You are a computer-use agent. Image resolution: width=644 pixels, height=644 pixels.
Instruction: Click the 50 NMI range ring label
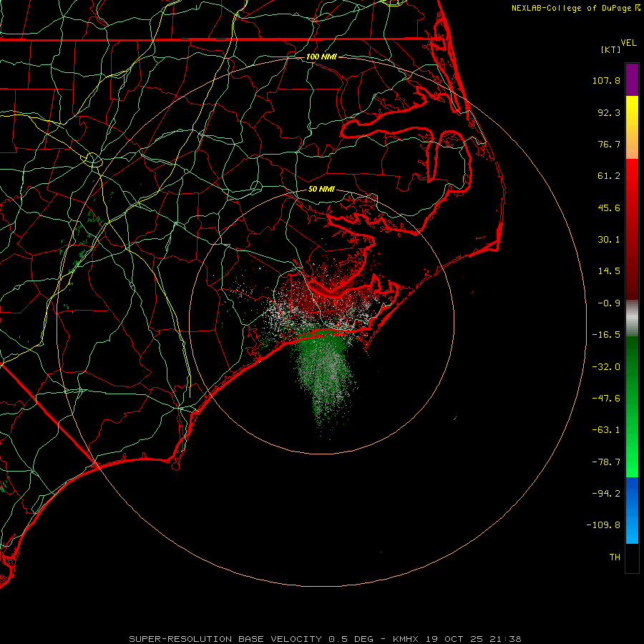[321, 190]
